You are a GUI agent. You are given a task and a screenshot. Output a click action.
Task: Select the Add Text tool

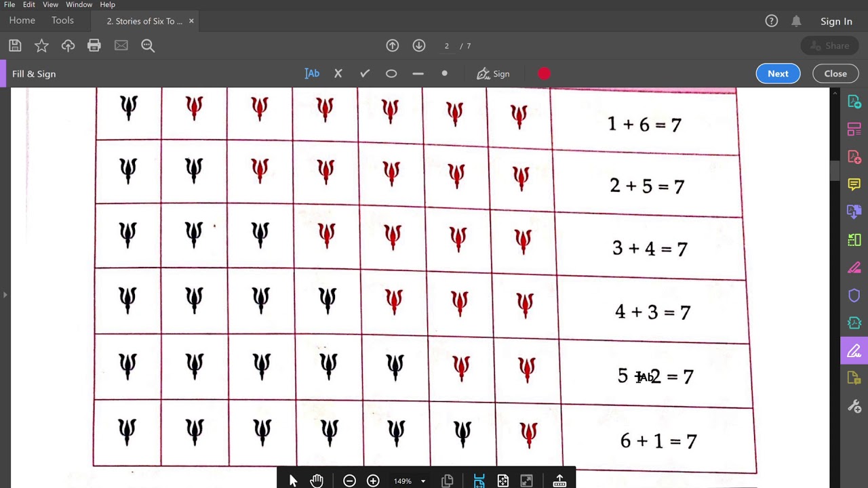pyautogui.click(x=312, y=73)
